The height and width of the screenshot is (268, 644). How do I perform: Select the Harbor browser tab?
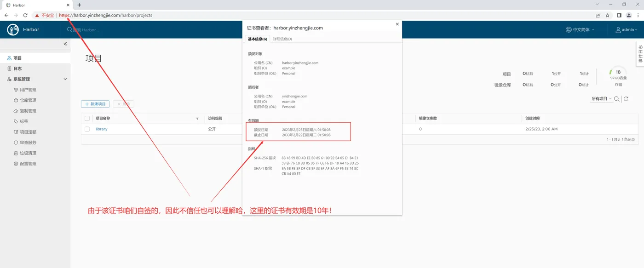tap(36, 5)
